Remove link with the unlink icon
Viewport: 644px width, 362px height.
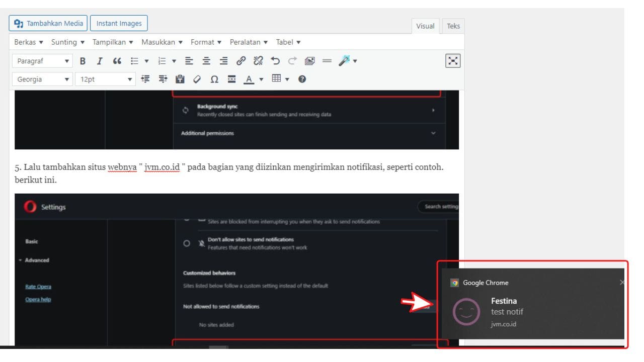pos(258,61)
